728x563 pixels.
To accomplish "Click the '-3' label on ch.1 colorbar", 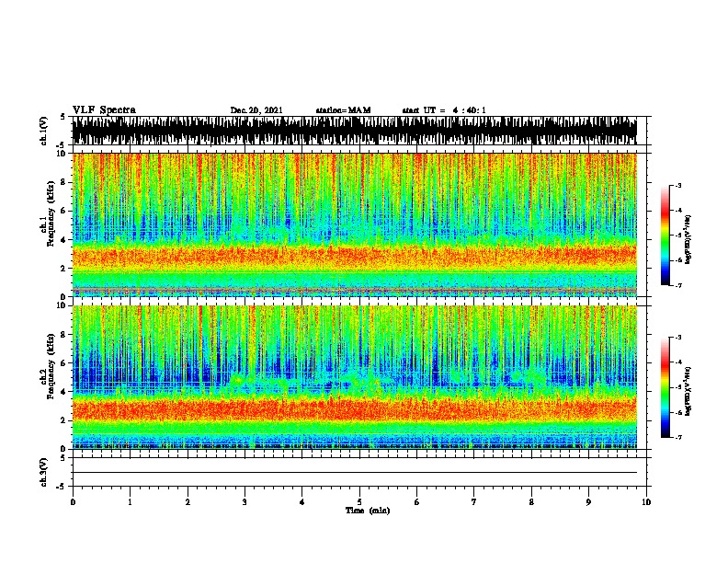I will click(678, 185).
